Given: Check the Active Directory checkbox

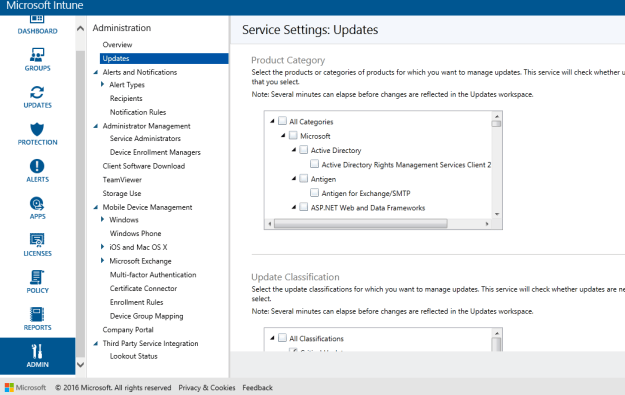Looking at the screenshot, I should [304, 150].
